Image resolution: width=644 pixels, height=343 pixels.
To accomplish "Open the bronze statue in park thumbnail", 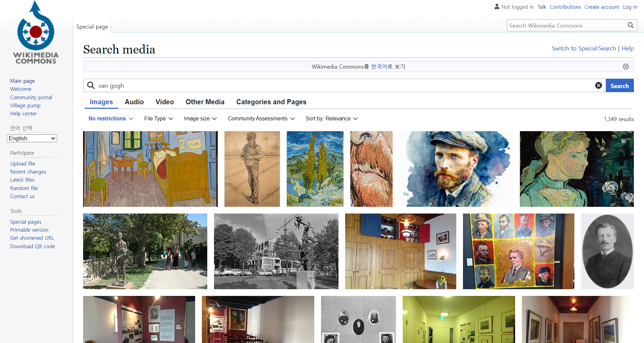I will pos(145,251).
